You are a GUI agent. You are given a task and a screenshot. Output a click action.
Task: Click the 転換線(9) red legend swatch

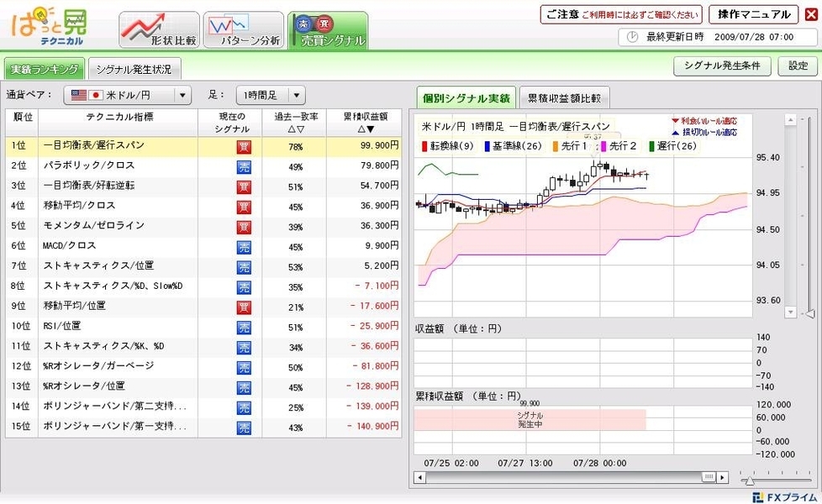pyautogui.click(x=424, y=146)
